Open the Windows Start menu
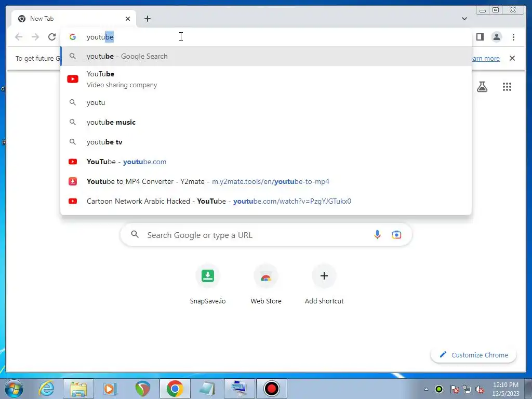 tap(14, 389)
